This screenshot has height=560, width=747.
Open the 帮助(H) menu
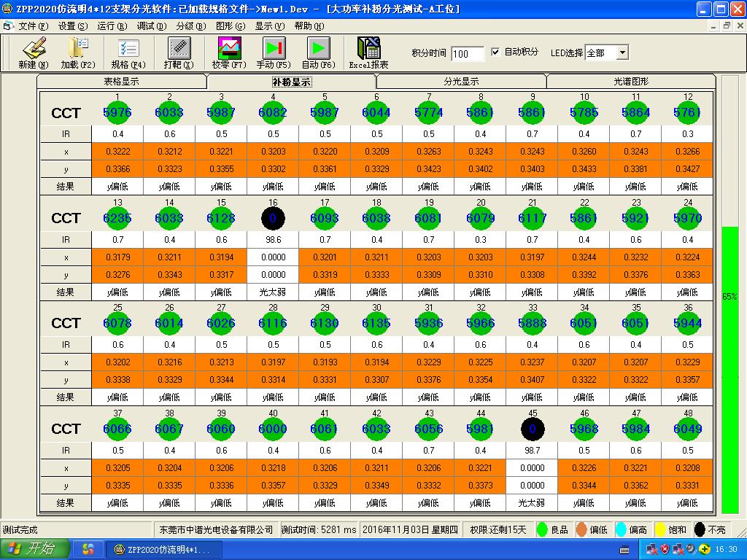[309, 26]
